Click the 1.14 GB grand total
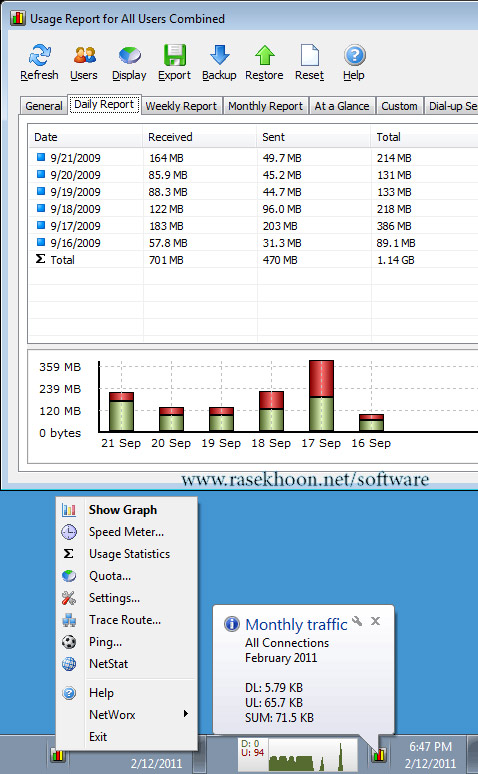Screen dimensions: 478x774 pos(396,260)
